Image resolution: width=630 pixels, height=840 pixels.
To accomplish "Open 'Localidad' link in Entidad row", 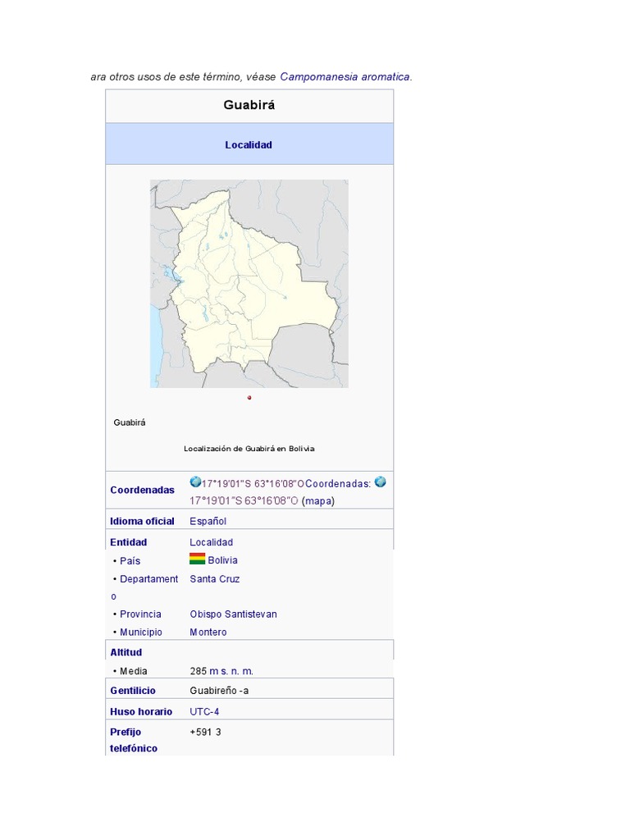I will coord(211,542).
